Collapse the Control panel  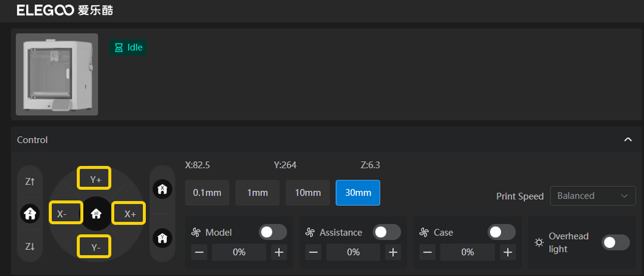pyautogui.click(x=627, y=140)
